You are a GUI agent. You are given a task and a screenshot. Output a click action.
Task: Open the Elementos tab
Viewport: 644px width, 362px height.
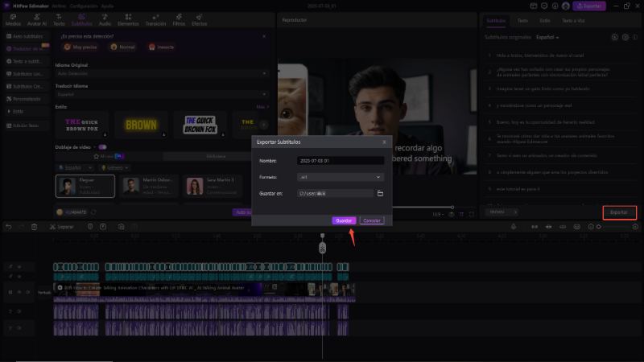tap(128, 19)
